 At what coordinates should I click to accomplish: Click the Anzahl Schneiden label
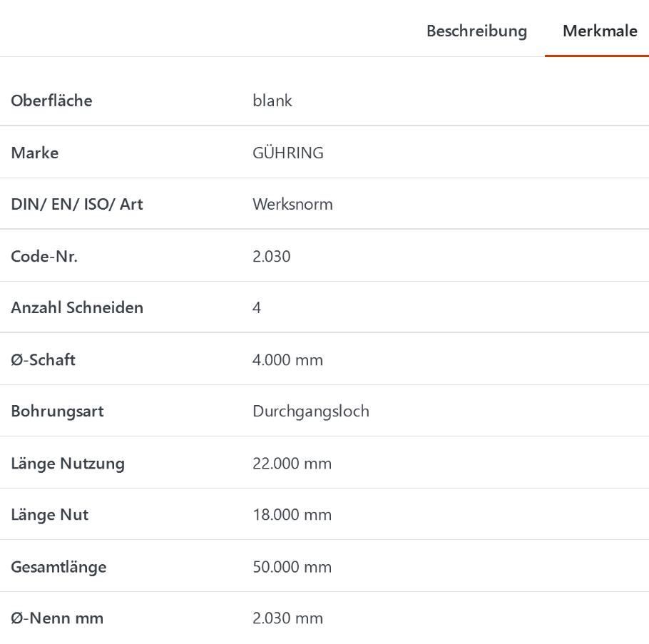tap(77, 307)
